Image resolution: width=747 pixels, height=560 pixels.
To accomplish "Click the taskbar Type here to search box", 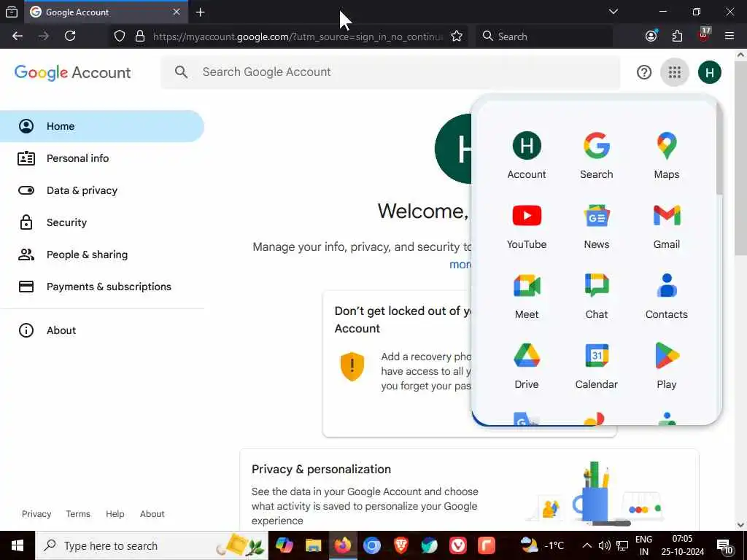I will pos(152,545).
